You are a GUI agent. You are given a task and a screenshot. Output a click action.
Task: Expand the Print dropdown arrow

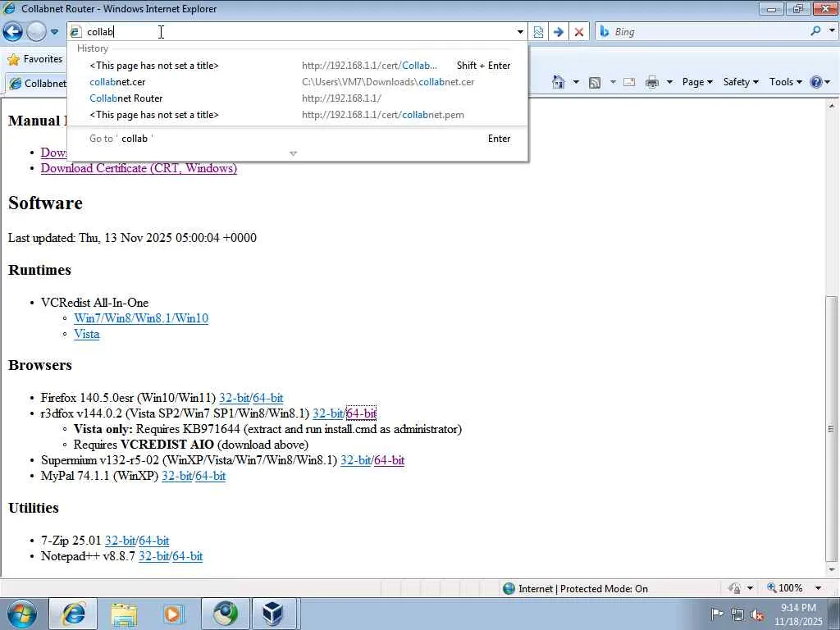tap(669, 82)
